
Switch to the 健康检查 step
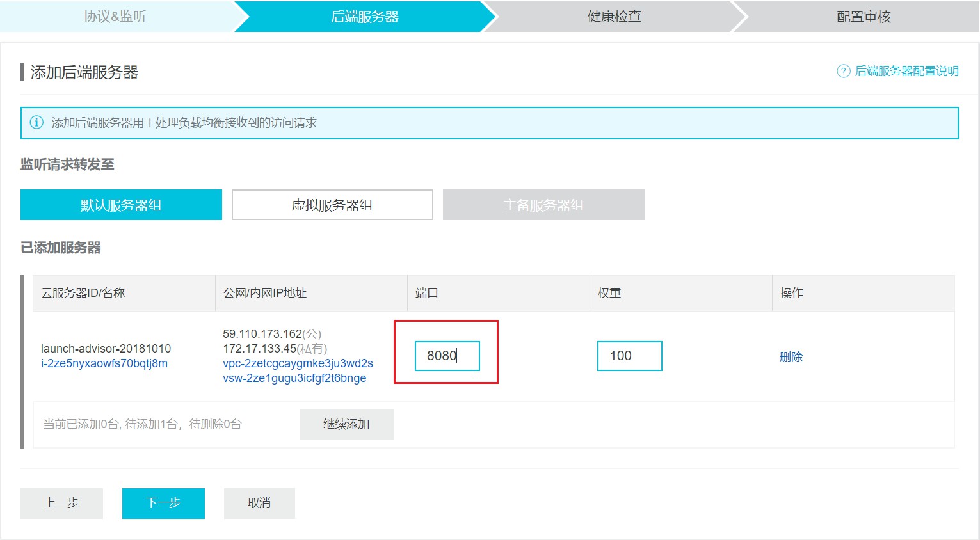point(614,17)
